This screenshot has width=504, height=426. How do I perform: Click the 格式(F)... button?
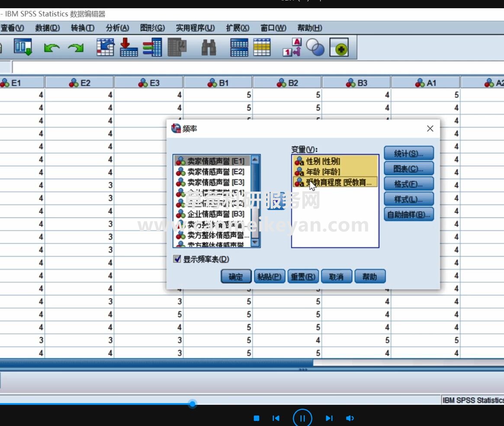(x=409, y=184)
